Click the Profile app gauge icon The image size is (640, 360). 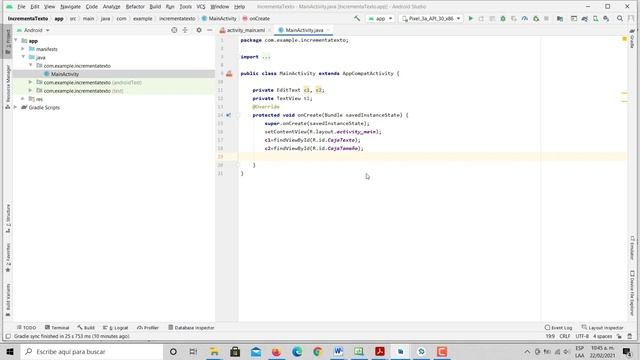[x=524, y=18]
